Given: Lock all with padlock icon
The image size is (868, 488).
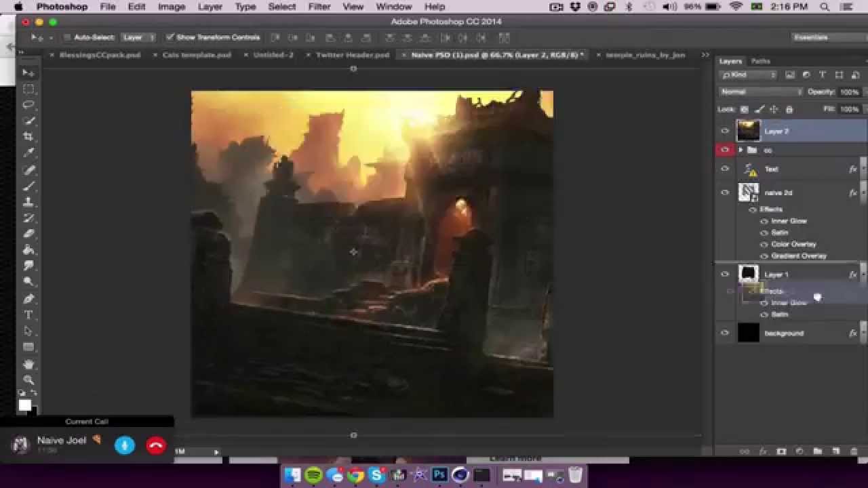Looking at the screenshot, I should (x=789, y=109).
